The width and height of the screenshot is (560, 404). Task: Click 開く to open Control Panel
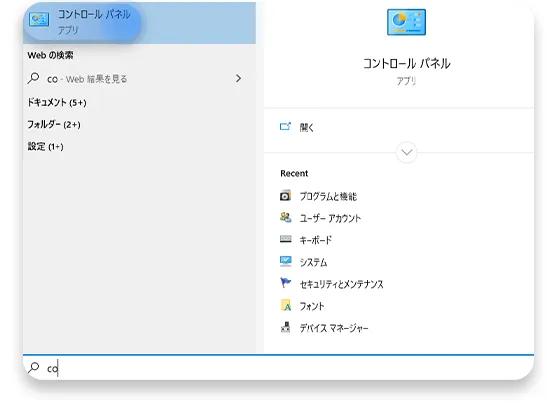pos(306,127)
